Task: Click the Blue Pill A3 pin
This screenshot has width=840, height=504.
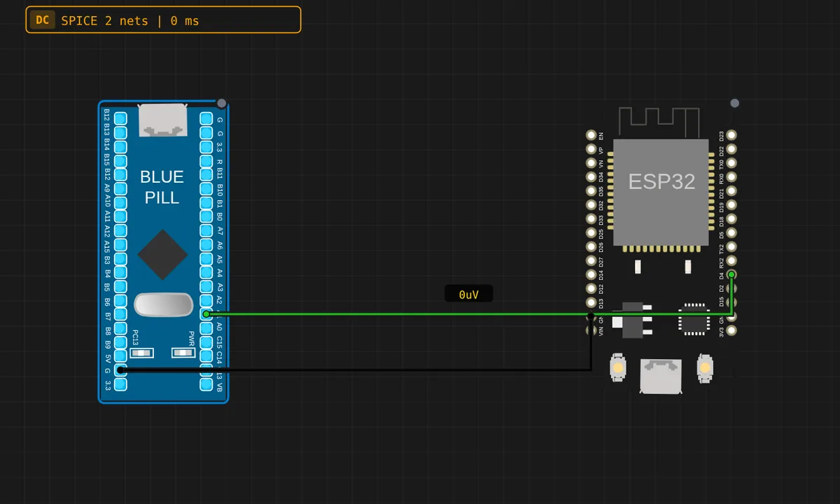Action: (x=206, y=286)
